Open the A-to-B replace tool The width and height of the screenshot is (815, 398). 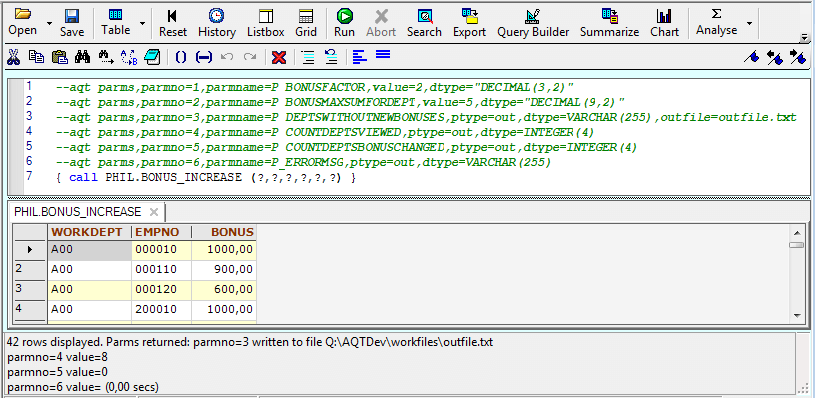[x=128, y=57]
